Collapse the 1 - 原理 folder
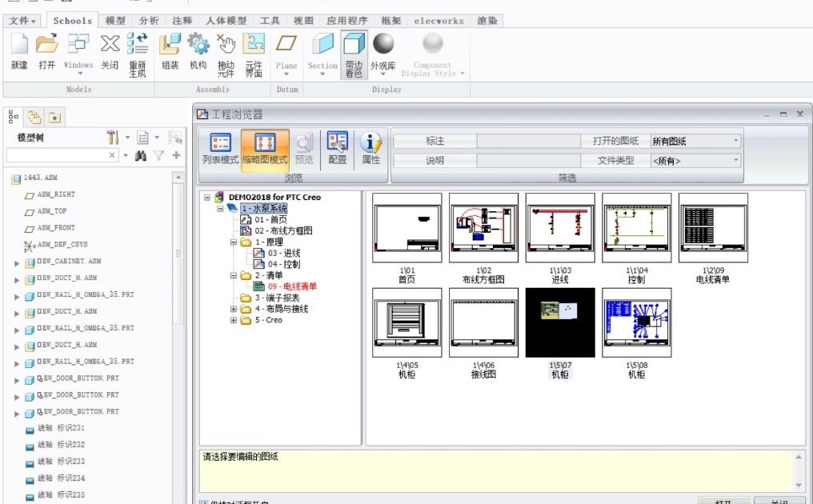 pyautogui.click(x=234, y=242)
